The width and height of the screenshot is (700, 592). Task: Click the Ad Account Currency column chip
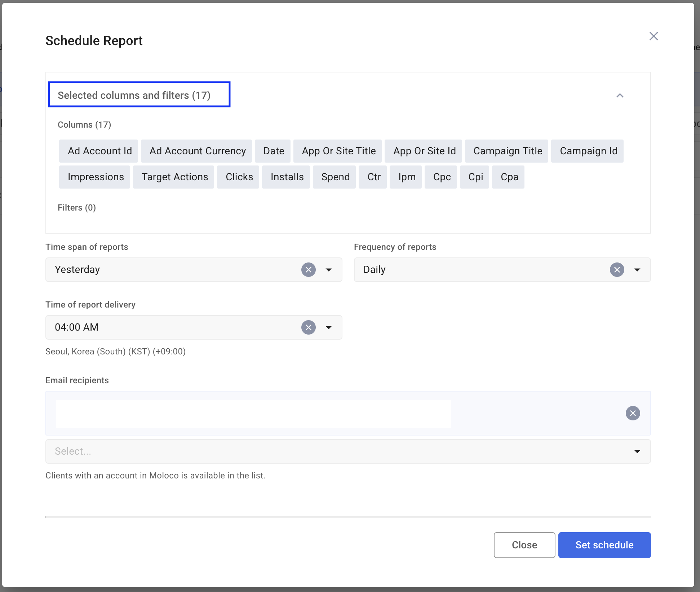[197, 151]
